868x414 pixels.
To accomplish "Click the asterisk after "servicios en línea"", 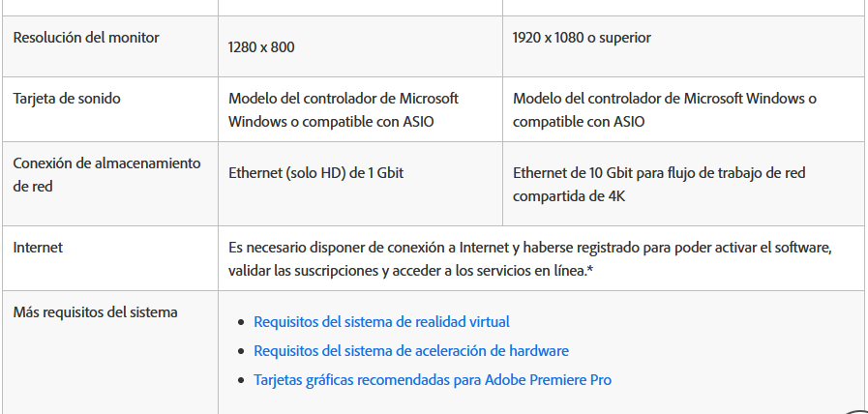I will point(590,271).
